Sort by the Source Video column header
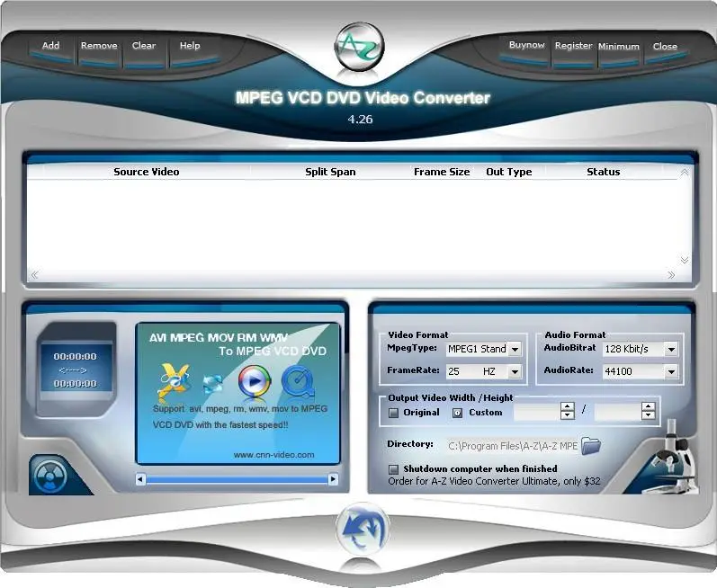 (147, 172)
